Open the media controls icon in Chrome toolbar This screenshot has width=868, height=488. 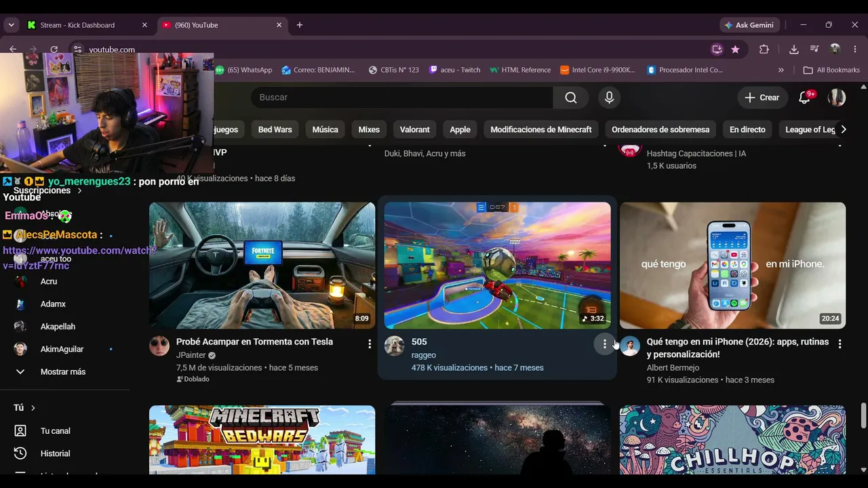click(x=815, y=49)
